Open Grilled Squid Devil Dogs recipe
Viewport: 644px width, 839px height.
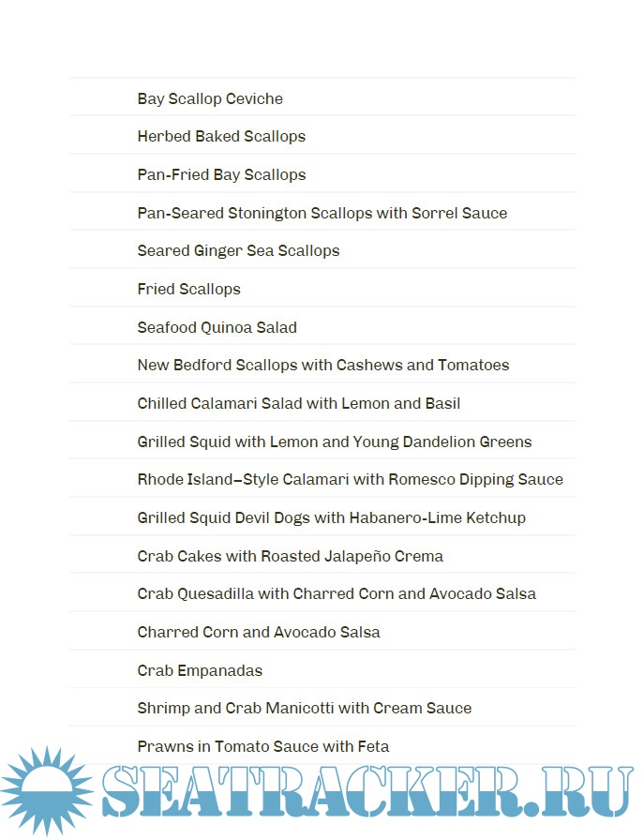tap(331, 517)
